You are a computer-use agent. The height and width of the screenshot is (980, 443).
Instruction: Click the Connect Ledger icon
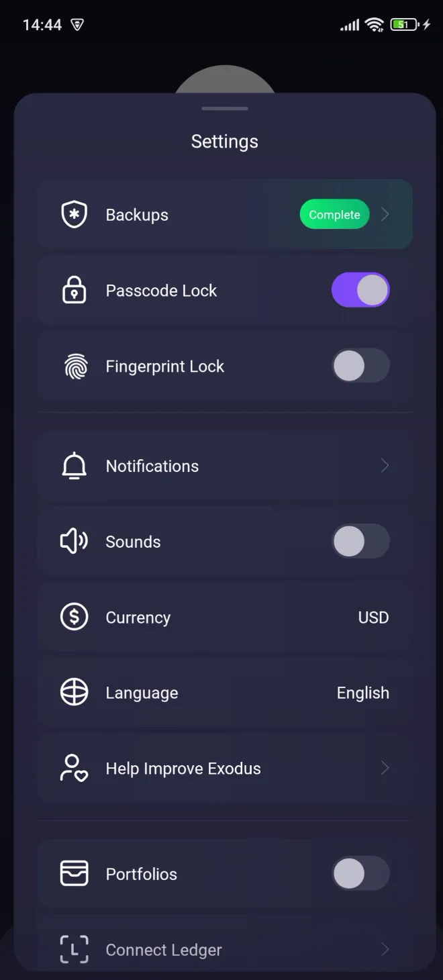pyautogui.click(x=74, y=949)
